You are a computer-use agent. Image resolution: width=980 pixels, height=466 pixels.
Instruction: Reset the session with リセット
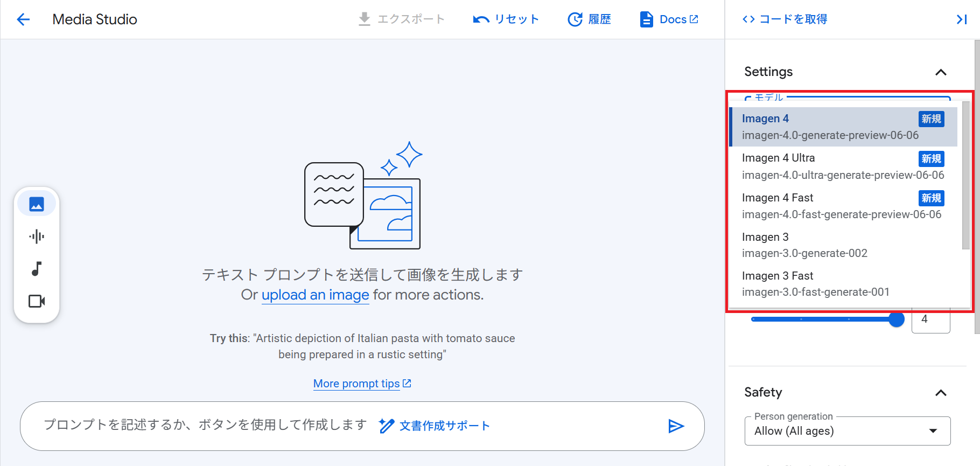click(x=506, y=19)
